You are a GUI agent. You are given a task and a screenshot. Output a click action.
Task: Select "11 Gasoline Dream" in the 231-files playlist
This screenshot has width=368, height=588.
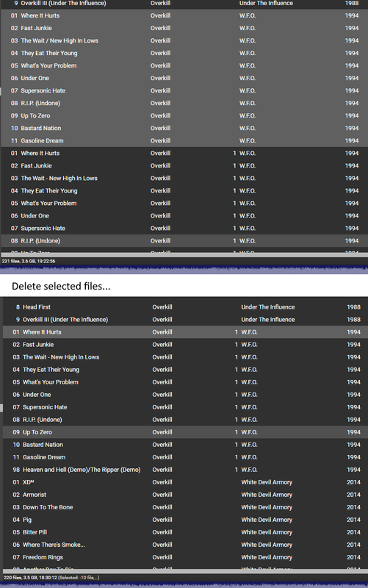pos(184,140)
